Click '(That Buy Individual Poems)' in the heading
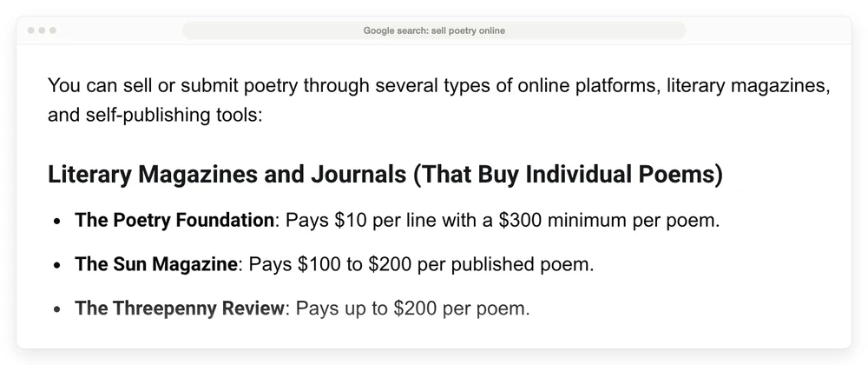 [x=568, y=175]
